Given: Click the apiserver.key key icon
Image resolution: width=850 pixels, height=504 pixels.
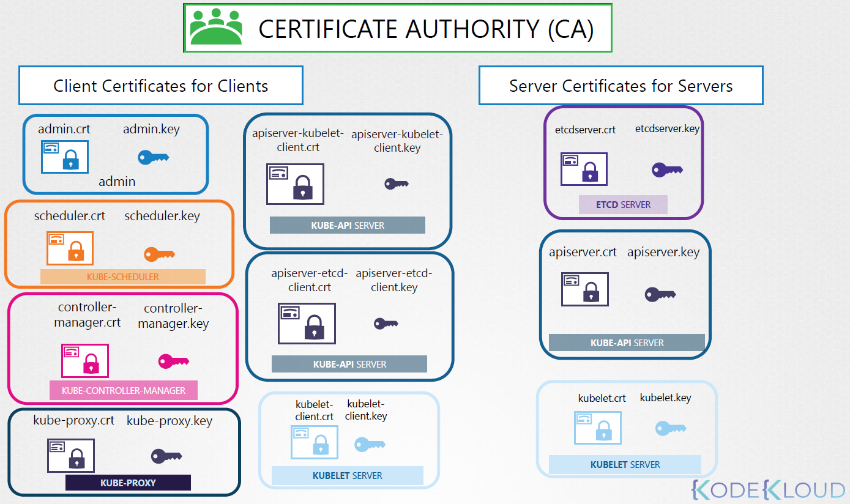Looking at the screenshot, I should [x=660, y=294].
